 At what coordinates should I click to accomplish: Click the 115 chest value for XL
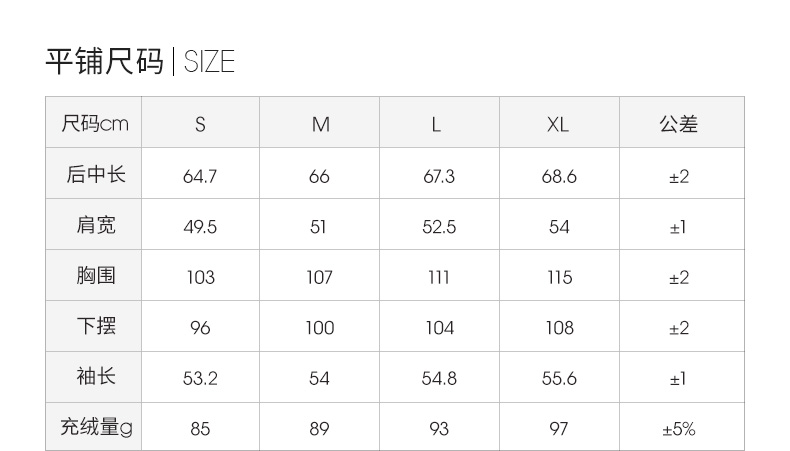(x=560, y=278)
